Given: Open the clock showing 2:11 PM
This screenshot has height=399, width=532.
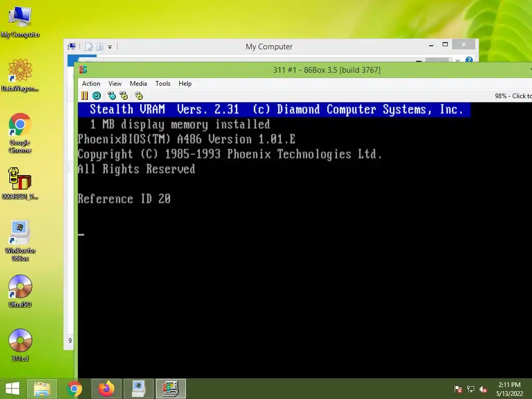Looking at the screenshot, I should (510, 389).
